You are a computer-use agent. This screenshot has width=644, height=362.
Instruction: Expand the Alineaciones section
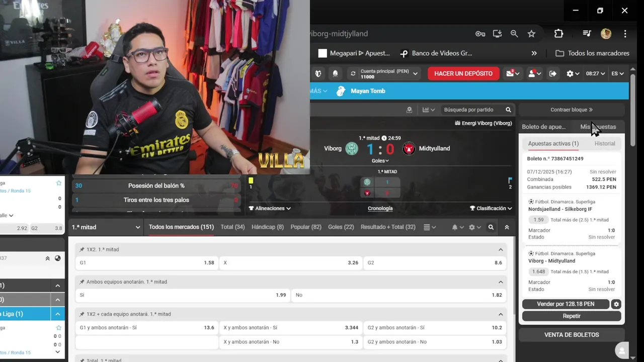click(x=270, y=208)
